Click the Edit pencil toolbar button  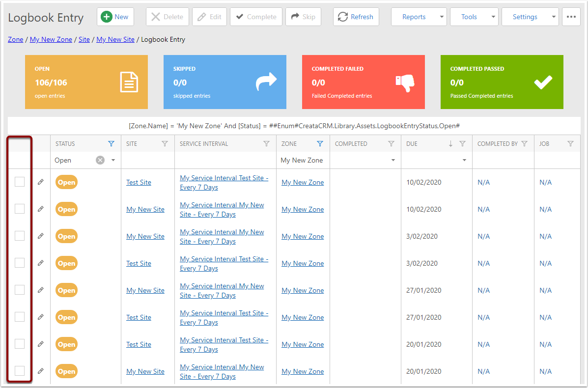tap(209, 17)
